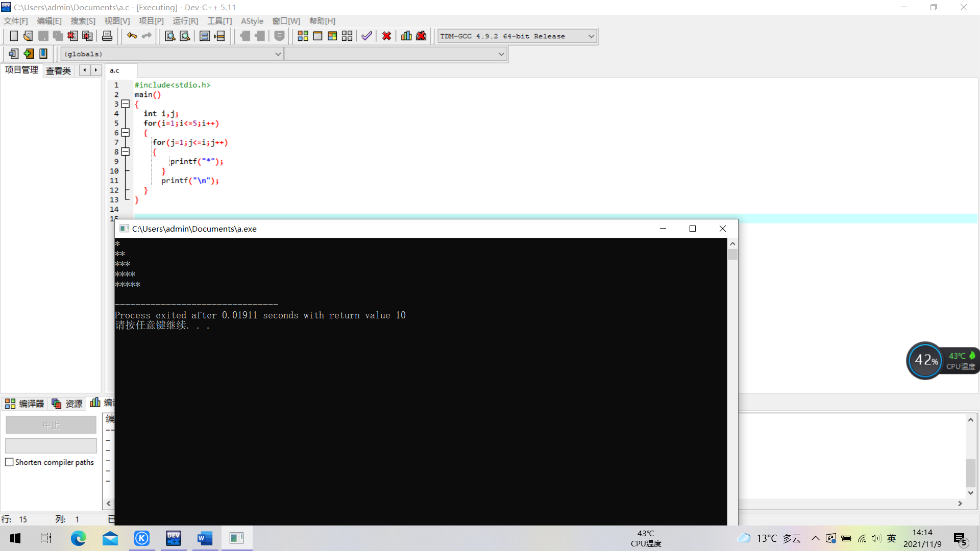Click the Compile (four colored squares) icon
Image resolution: width=980 pixels, height=551 pixels.
(303, 36)
